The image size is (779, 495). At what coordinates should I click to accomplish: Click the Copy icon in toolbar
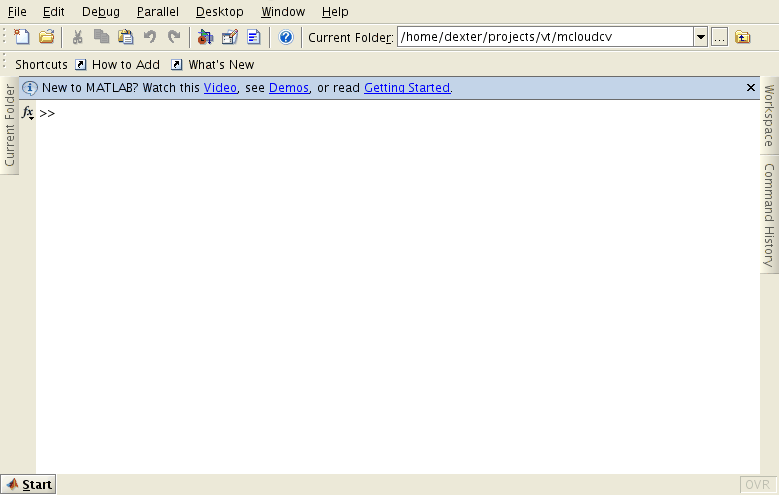coord(101,37)
